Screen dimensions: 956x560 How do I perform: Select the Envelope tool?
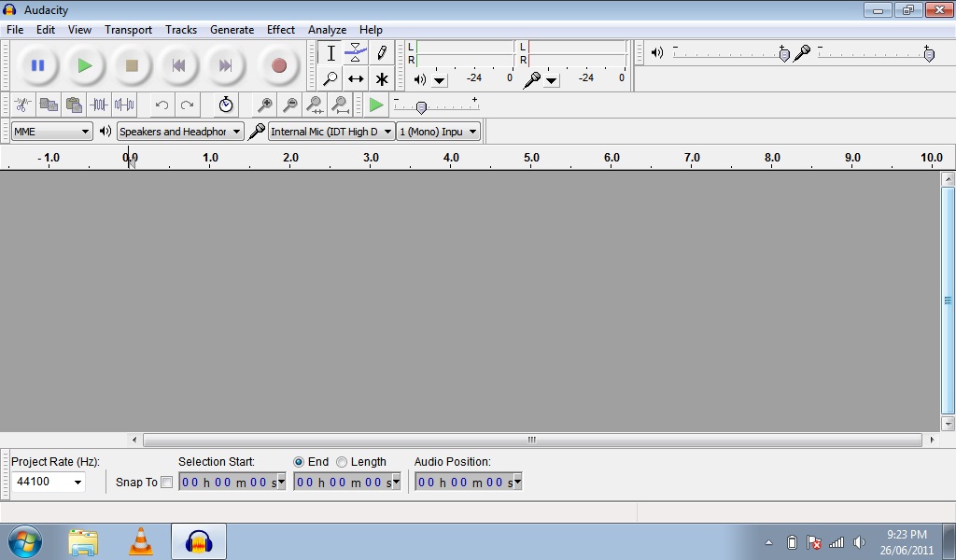pyautogui.click(x=356, y=53)
